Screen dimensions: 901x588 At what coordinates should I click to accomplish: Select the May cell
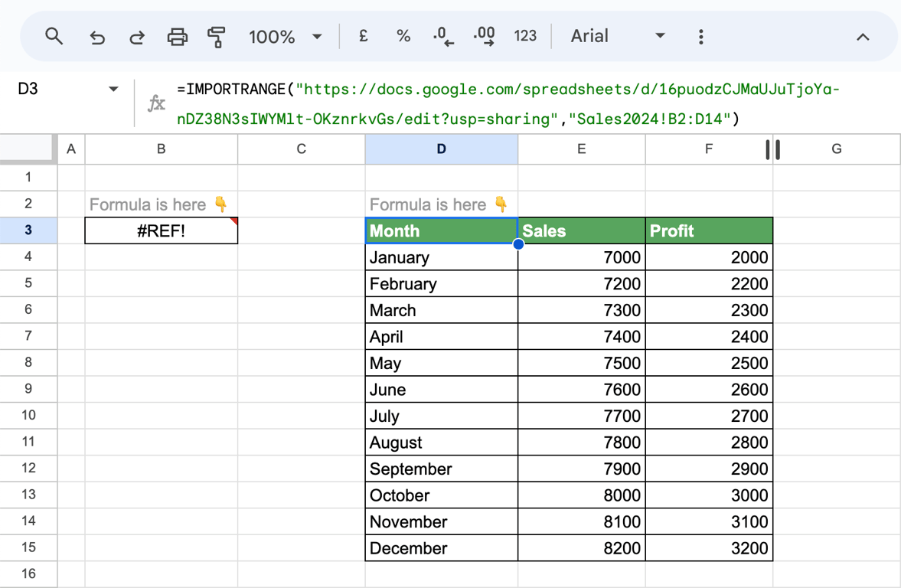point(441,363)
